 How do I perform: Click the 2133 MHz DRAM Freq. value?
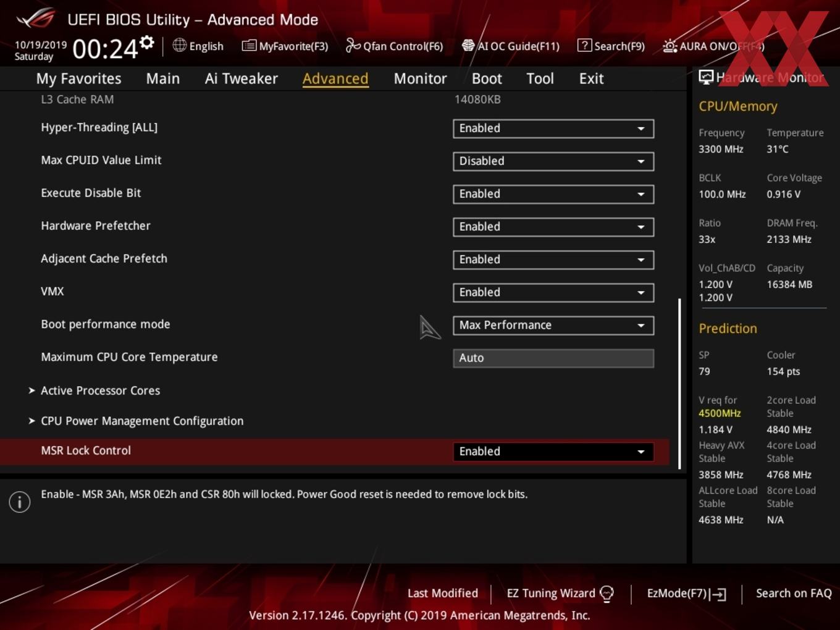click(789, 240)
